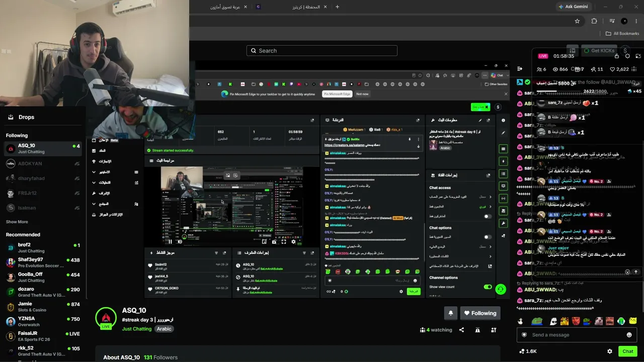Click the Ask Gemini button

tap(573, 7)
